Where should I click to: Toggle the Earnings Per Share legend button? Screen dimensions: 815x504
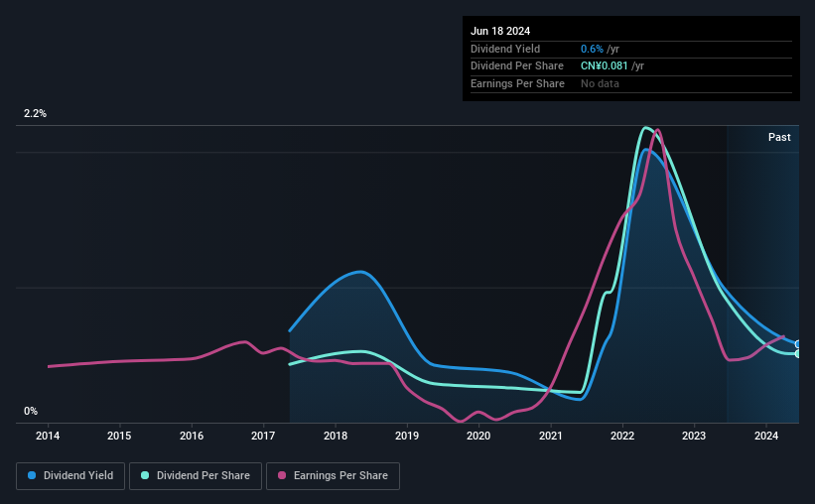click(333, 475)
